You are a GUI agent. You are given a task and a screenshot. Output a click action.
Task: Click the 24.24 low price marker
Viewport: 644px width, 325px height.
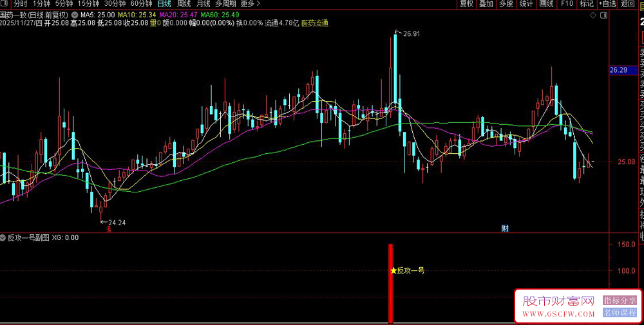(x=113, y=223)
